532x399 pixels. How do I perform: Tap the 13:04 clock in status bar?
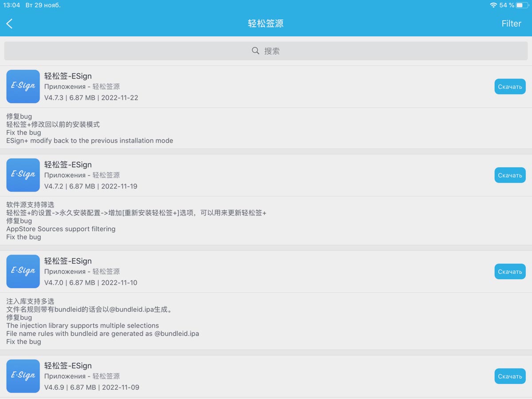12,5
